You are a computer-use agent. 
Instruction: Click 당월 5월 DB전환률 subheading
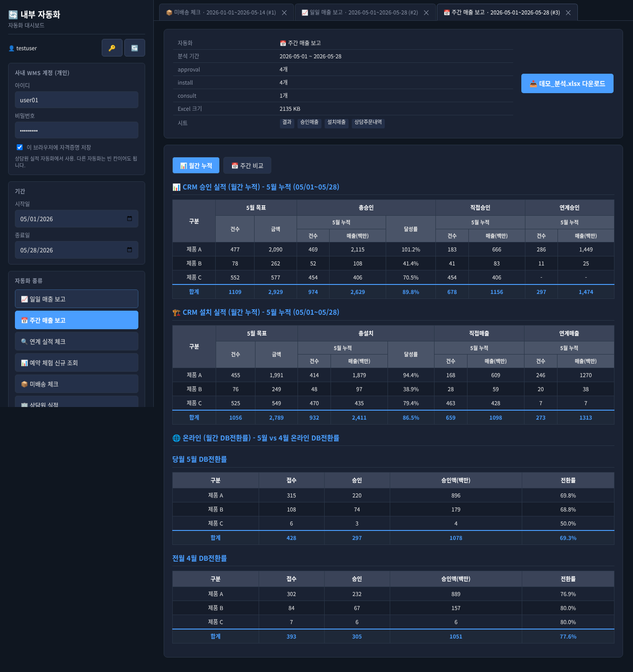[x=199, y=459]
